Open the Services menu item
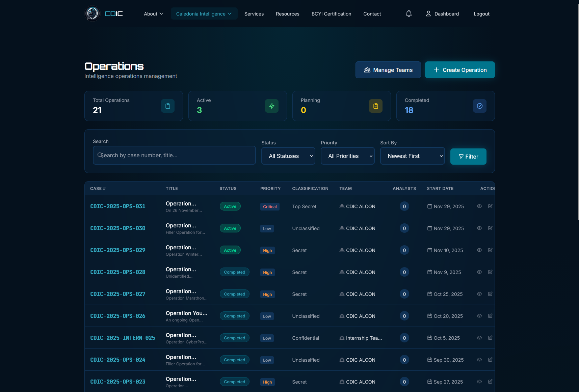Image resolution: width=579 pixels, height=392 pixels. pos(254,14)
